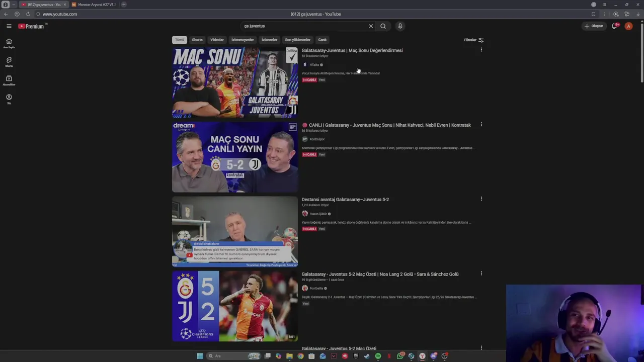The width and height of the screenshot is (644, 362).
Task: Open the Copilot taskbar icon
Action: (x=278, y=356)
